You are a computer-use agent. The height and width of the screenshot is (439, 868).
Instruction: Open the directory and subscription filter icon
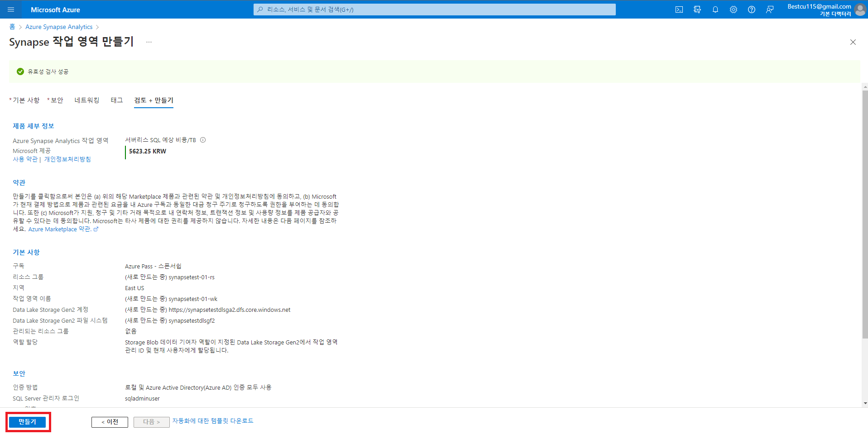tap(697, 10)
